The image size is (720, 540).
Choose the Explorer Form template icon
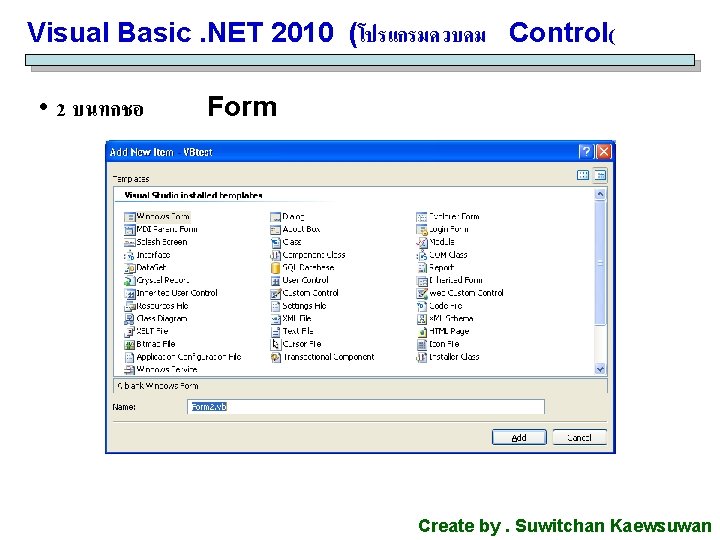[x=422, y=217]
